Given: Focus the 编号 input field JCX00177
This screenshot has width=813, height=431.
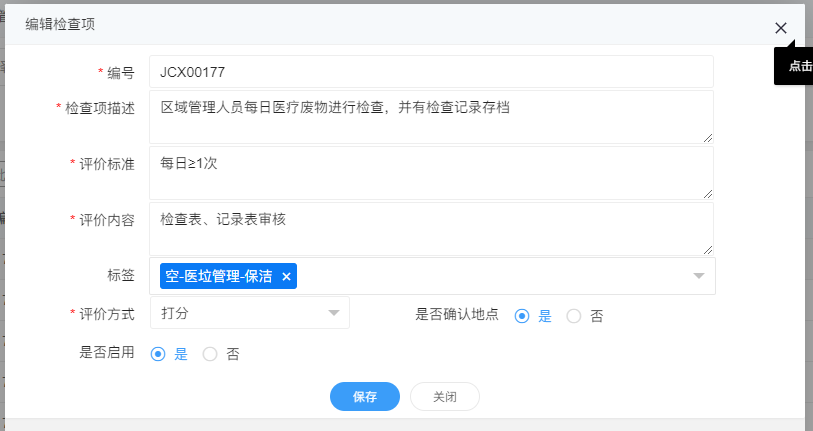Looking at the screenshot, I should tap(431, 72).
